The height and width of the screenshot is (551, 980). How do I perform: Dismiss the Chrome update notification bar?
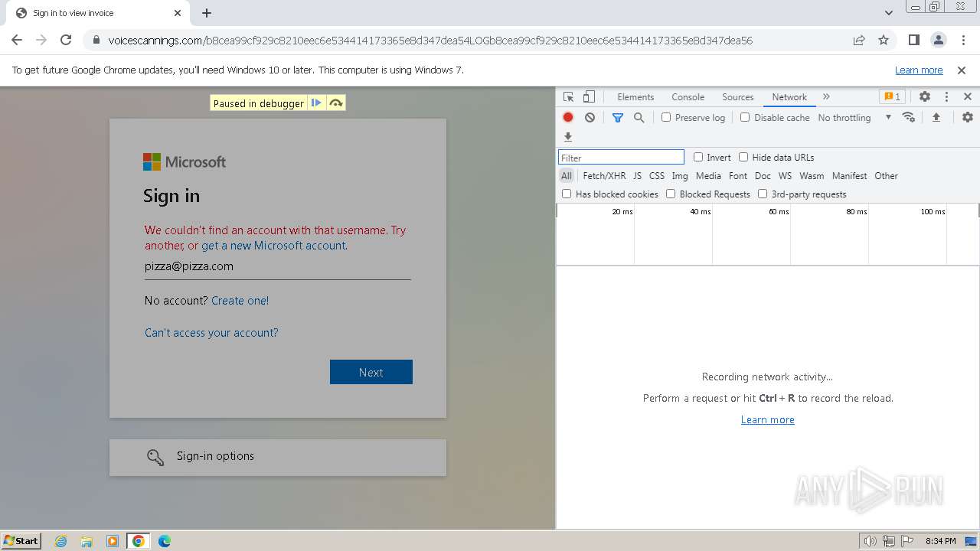[962, 70]
